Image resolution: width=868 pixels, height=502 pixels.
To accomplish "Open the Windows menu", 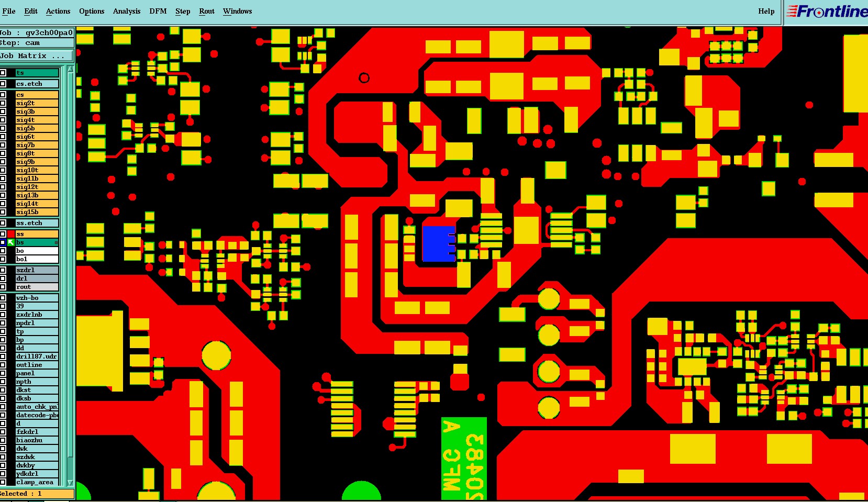I will (x=238, y=11).
